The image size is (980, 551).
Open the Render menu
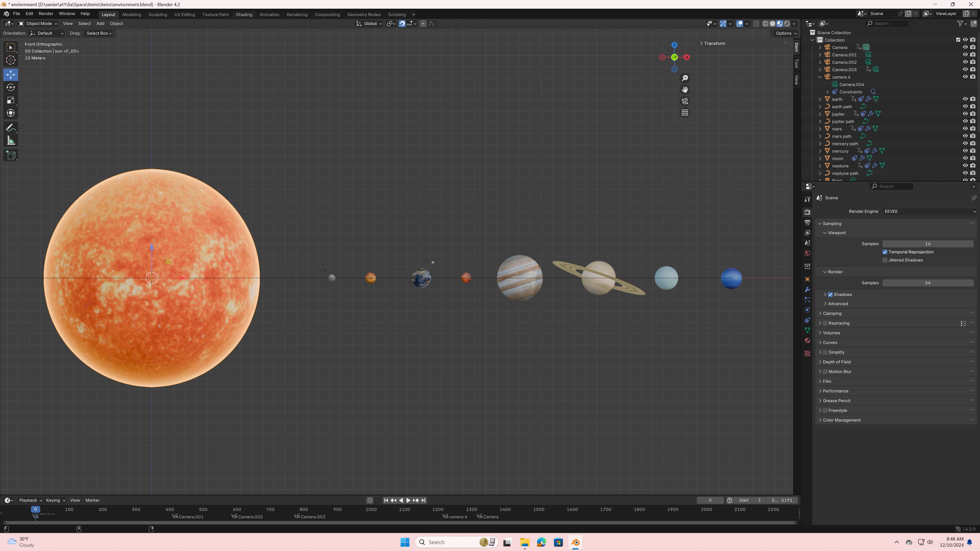click(x=46, y=14)
